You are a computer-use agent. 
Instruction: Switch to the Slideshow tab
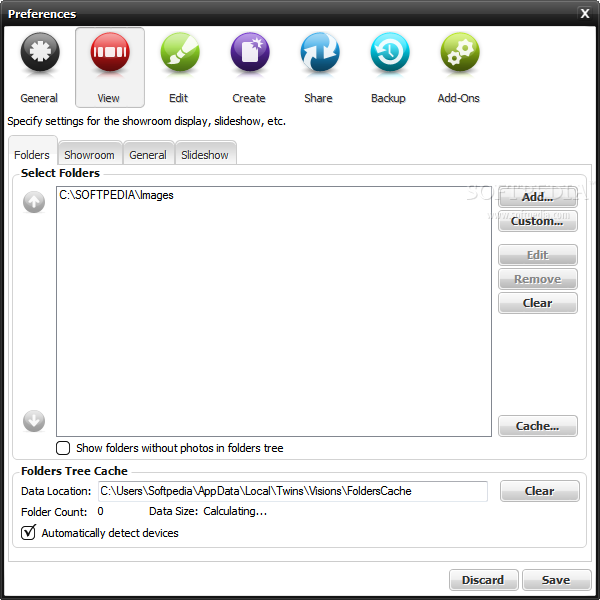pyautogui.click(x=205, y=155)
